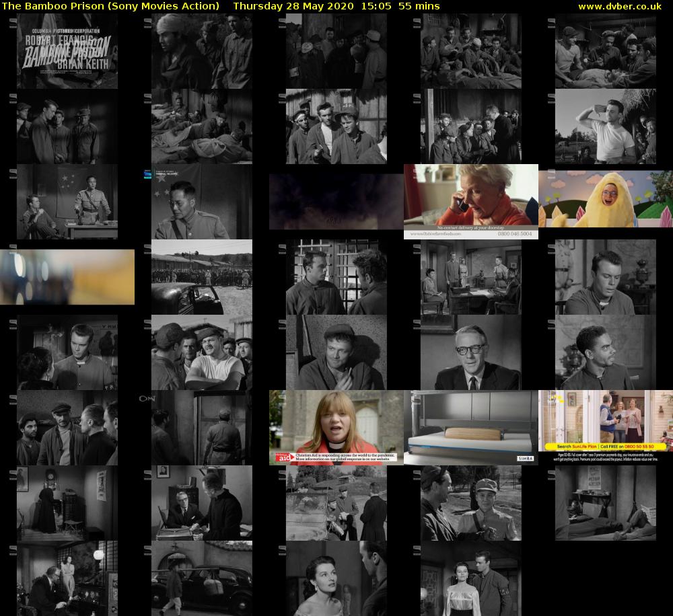
Task: Open thumbnail of men lying under blankets
Action: (x=202, y=126)
